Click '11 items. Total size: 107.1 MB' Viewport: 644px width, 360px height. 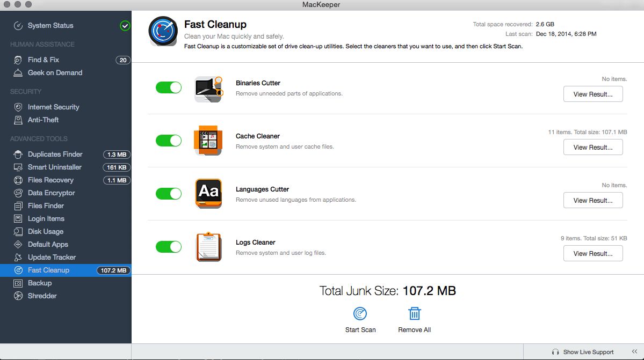pos(587,132)
